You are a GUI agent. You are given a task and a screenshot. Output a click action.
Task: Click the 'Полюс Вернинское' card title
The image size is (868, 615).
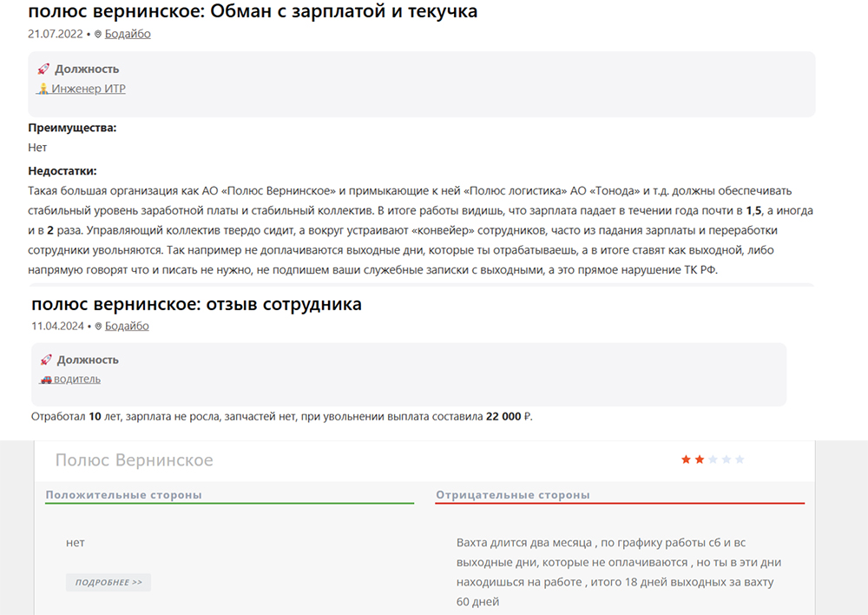click(134, 460)
